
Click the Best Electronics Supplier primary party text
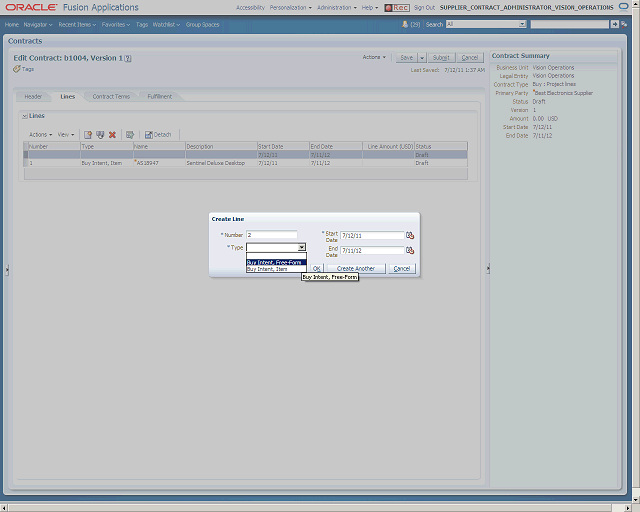point(564,93)
